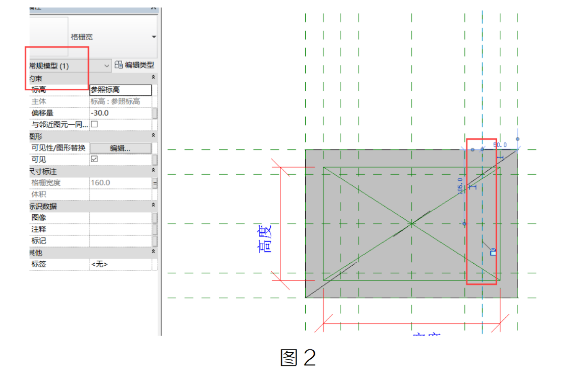Viewport: 577px width, 375px height.
Task: Click the associate parameter button beside 偏移量
Action: point(155,113)
